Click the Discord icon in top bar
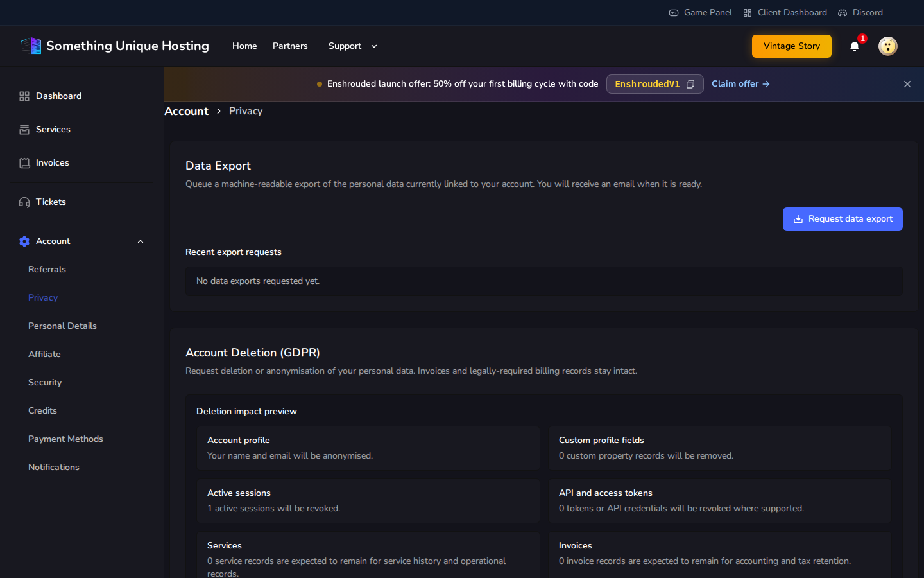The height and width of the screenshot is (578, 924). click(843, 13)
